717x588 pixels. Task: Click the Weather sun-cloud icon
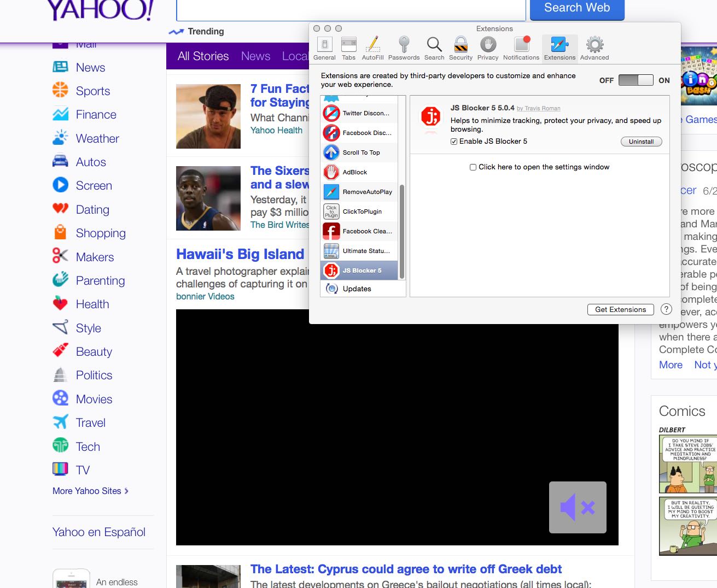[x=60, y=137]
